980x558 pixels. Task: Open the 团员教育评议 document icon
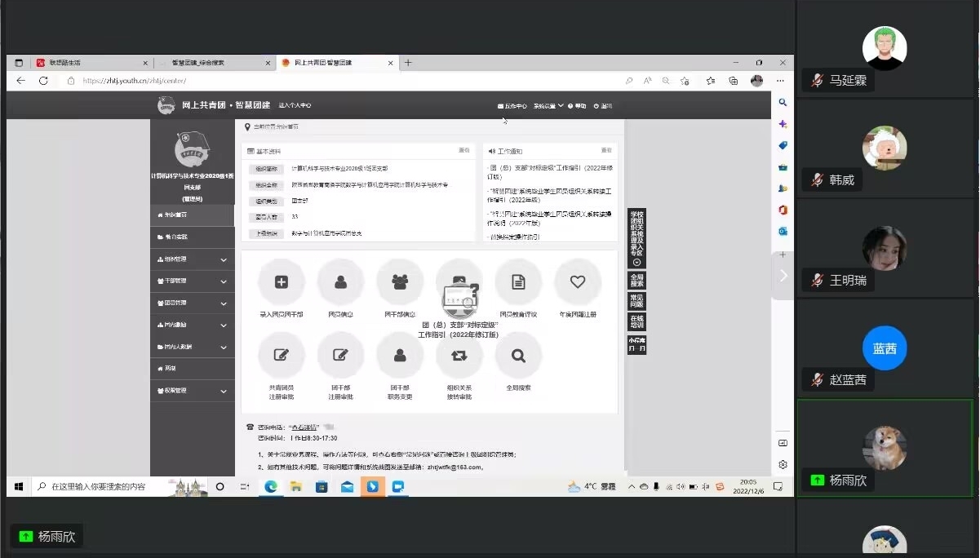click(518, 282)
